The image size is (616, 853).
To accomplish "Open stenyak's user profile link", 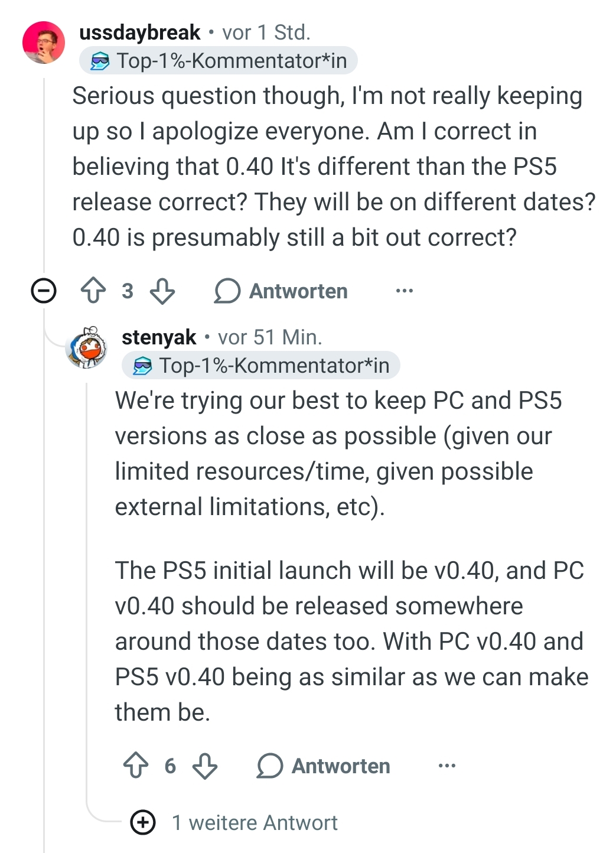I will click(159, 337).
